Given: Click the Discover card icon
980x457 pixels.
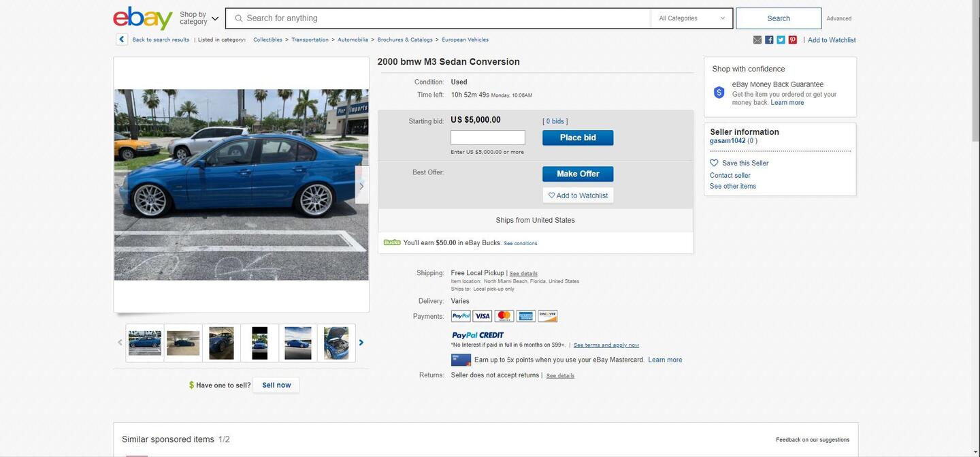Looking at the screenshot, I should [548, 316].
